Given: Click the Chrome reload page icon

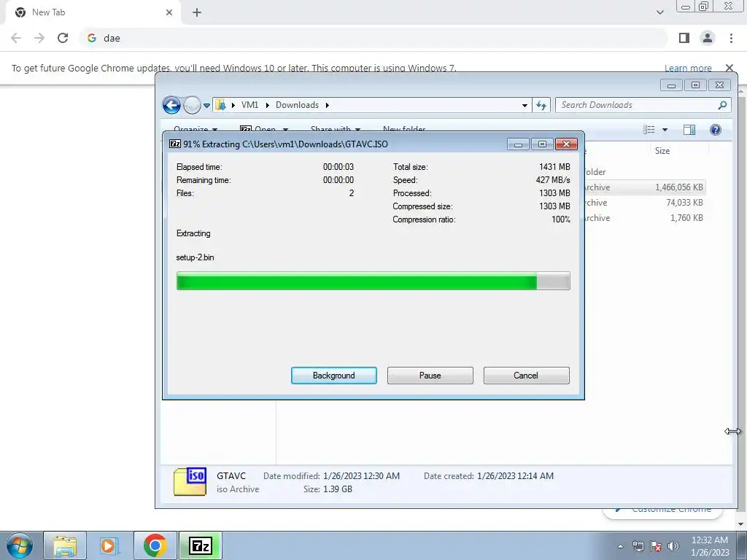Looking at the screenshot, I should tap(63, 38).
